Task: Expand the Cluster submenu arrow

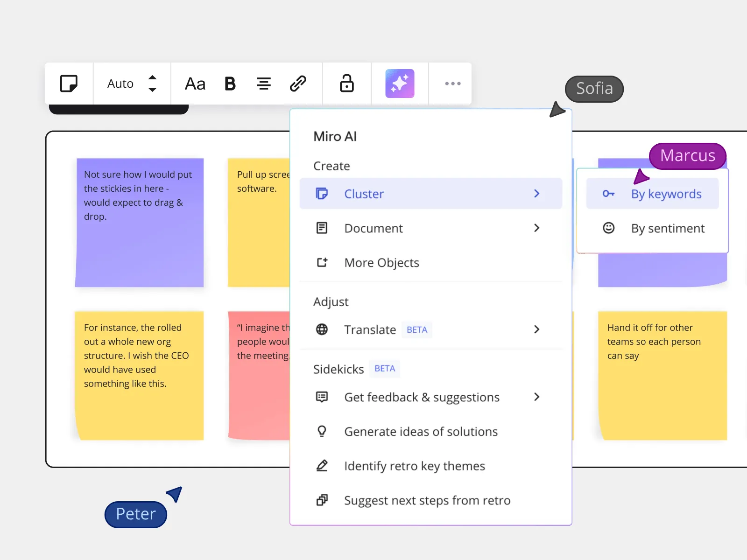Action: click(x=537, y=194)
